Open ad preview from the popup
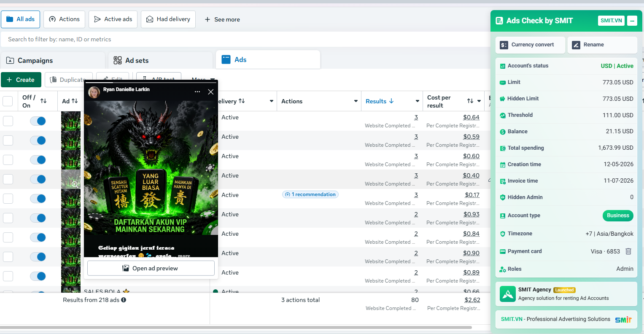Image resolution: width=644 pixels, height=334 pixels. point(151,268)
